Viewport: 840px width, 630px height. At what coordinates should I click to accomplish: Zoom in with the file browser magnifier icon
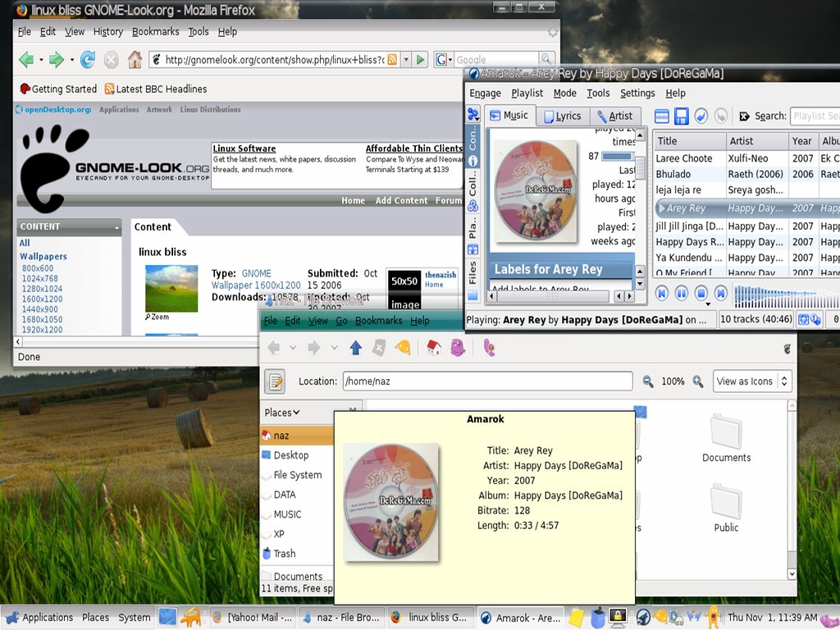pyautogui.click(x=697, y=381)
